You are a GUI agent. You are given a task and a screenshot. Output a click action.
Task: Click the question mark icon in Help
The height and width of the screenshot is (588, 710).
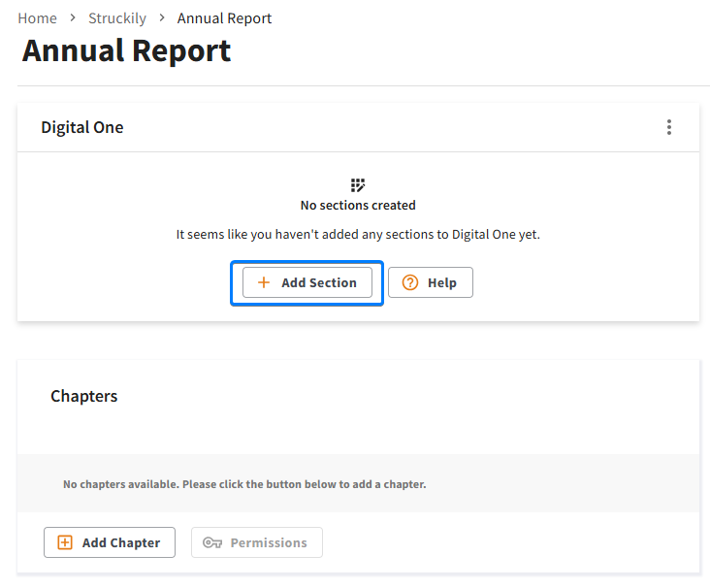[x=410, y=282]
